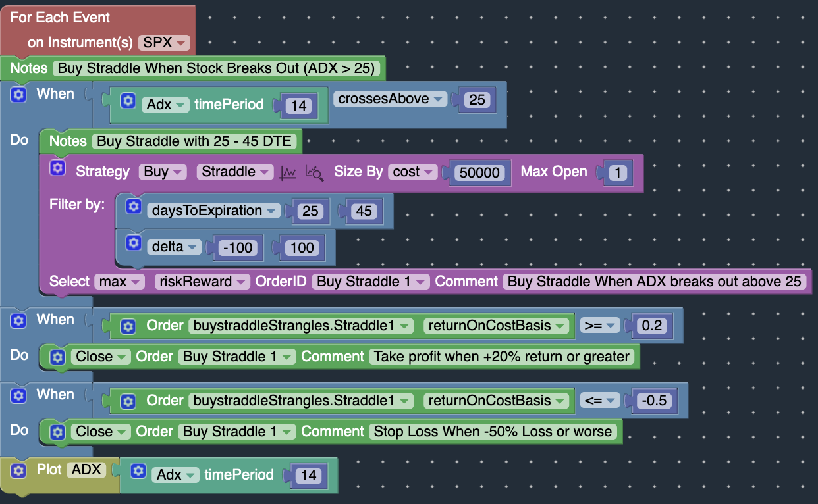The width and height of the screenshot is (818, 504).
Task: Open the riskReward select dropdown
Action: [x=202, y=282]
